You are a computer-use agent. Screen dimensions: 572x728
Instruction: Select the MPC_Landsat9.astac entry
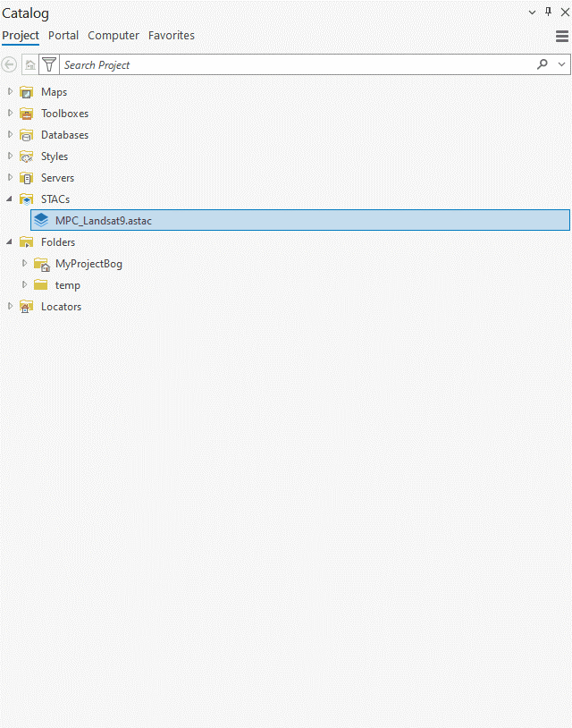(x=300, y=220)
